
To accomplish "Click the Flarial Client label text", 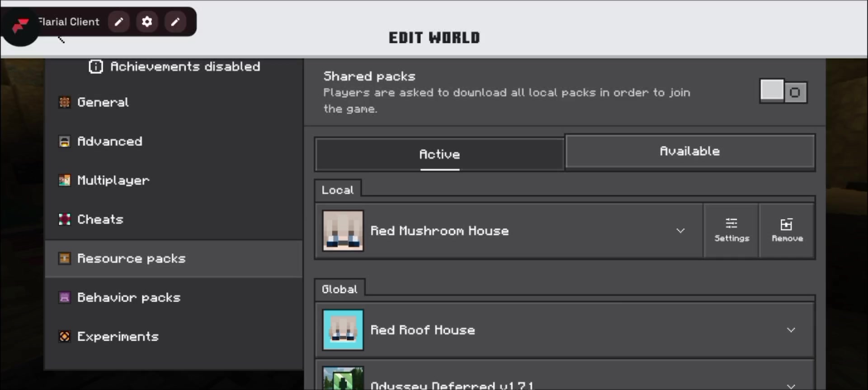I will click(69, 22).
